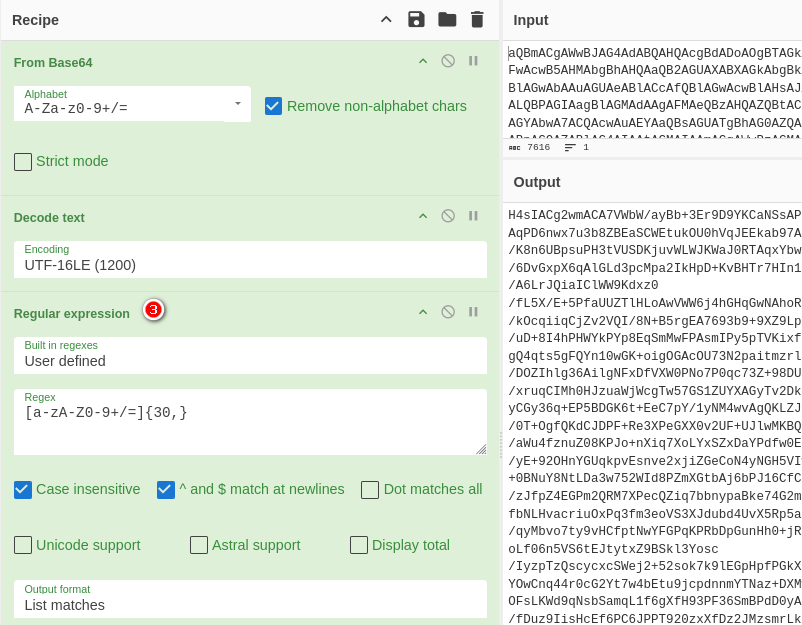Click inside the Input text area
The height and width of the screenshot is (625, 802).
(653, 90)
